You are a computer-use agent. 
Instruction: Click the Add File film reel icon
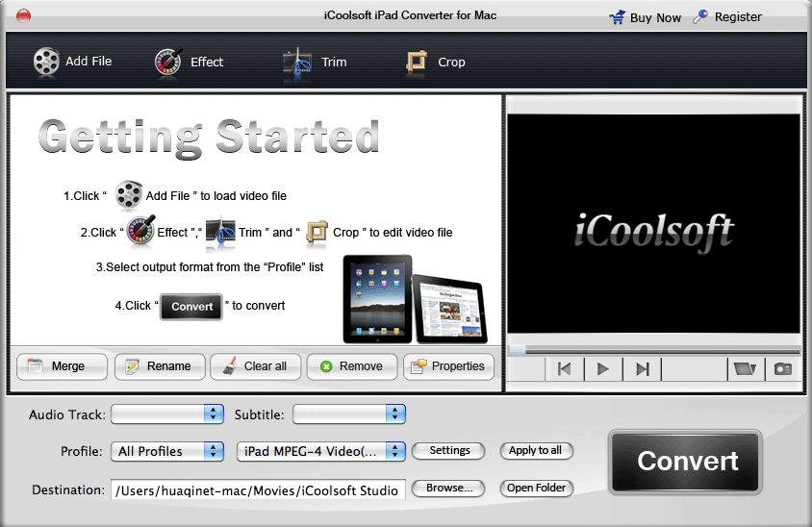point(46,62)
